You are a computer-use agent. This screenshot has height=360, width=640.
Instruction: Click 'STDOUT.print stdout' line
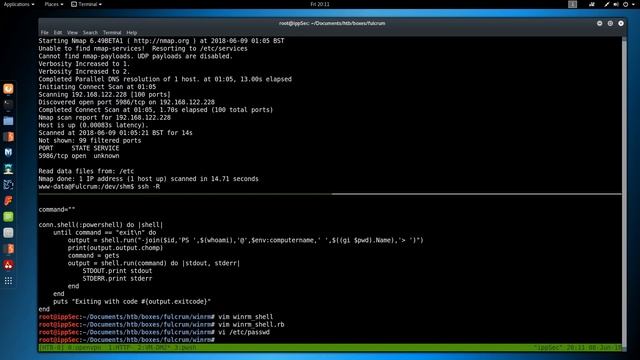pyautogui.click(x=117, y=271)
